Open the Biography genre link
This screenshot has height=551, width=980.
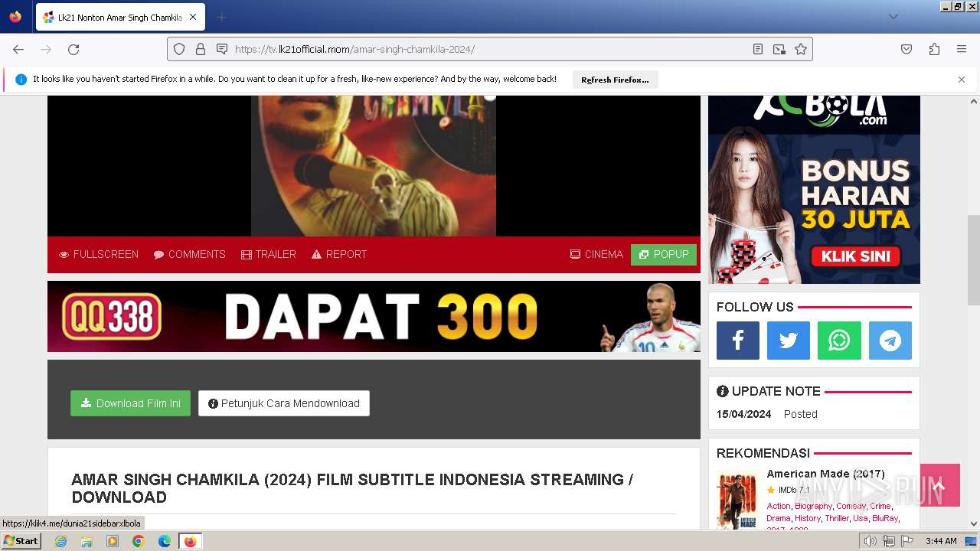813,506
